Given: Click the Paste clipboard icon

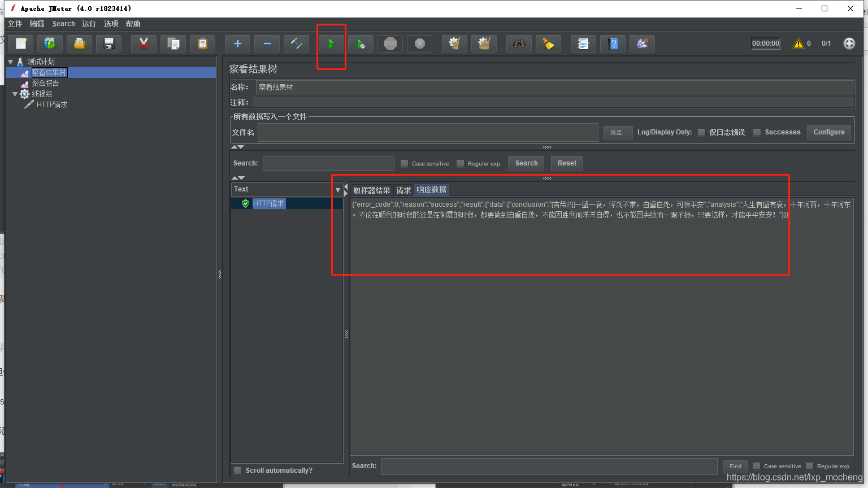Looking at the screenshot, I should click(x=203, y=43).
